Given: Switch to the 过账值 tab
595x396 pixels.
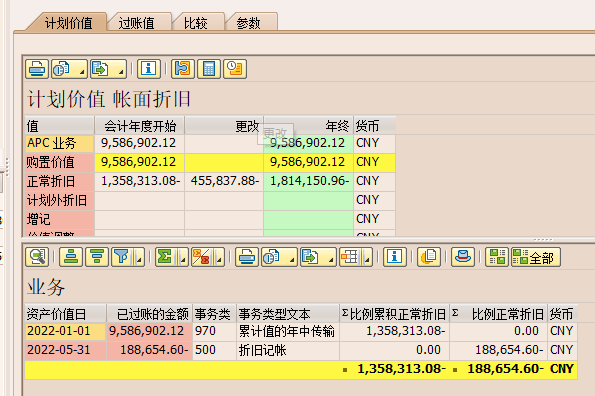Looking at the screenshot, I should point(137,23).
